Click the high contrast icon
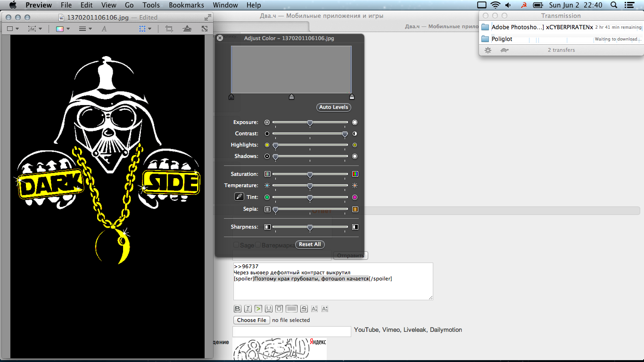Screen dimensions: 644x362 point(355,134)
